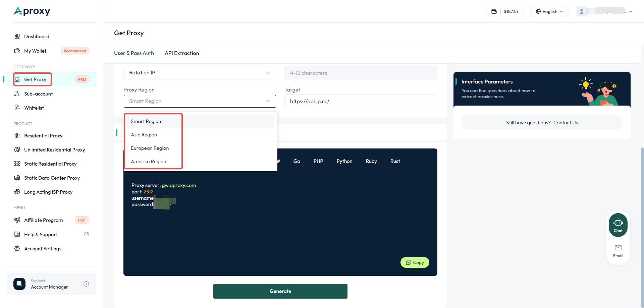This screenshot has width=644, height=308.
Task: Select America Region option
Action: click(x=200, y=162)
